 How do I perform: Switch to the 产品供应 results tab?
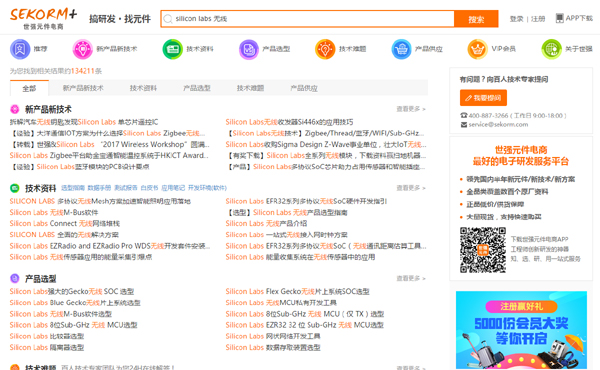(304, 88)
